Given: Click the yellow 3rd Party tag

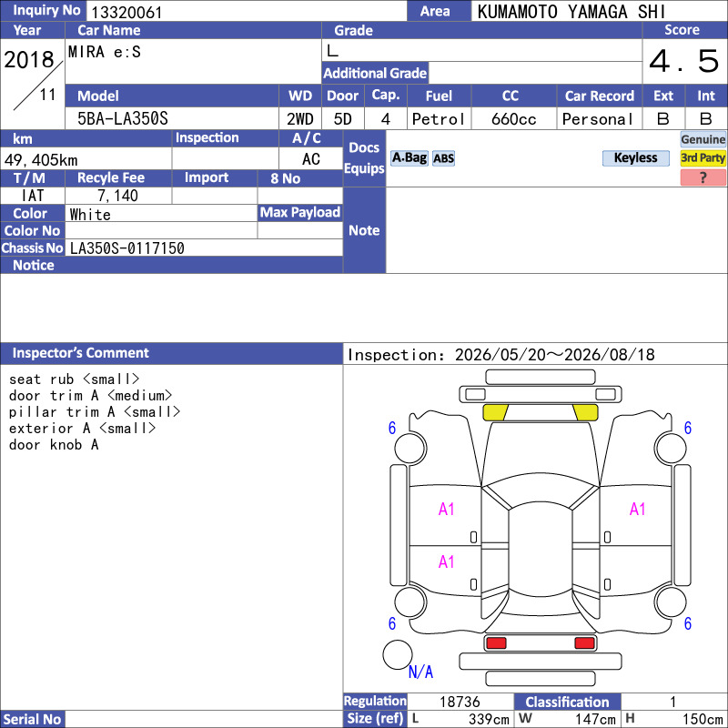Looking at the screenshot, I should point(703,158).
